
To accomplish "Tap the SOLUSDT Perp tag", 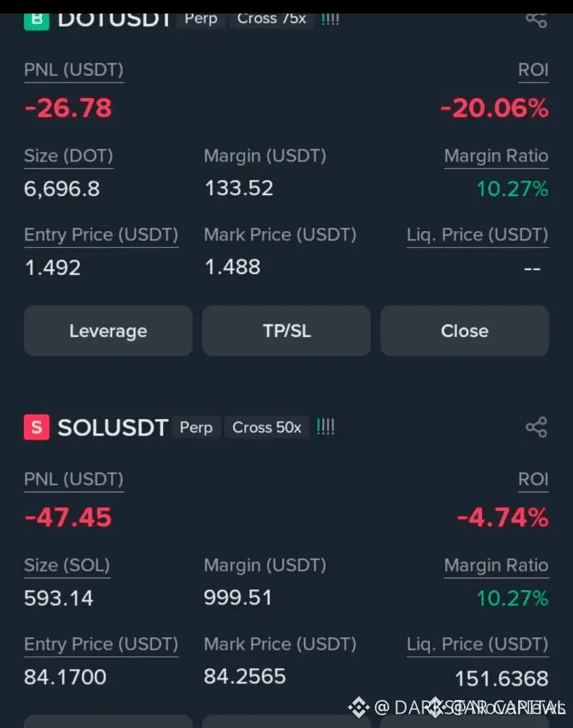I will point(197,427).
